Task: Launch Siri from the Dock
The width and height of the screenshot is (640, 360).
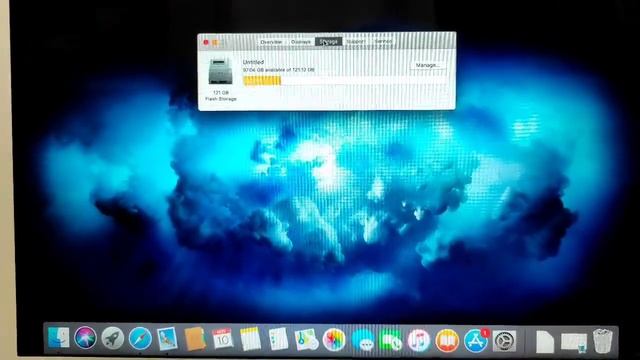Action: coord(85,338)
